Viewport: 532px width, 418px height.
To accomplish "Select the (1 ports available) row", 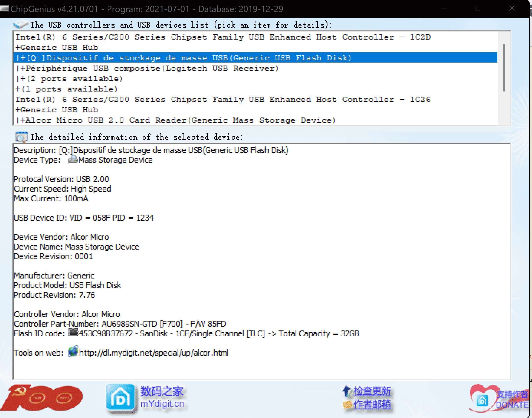I will (255, 89).
